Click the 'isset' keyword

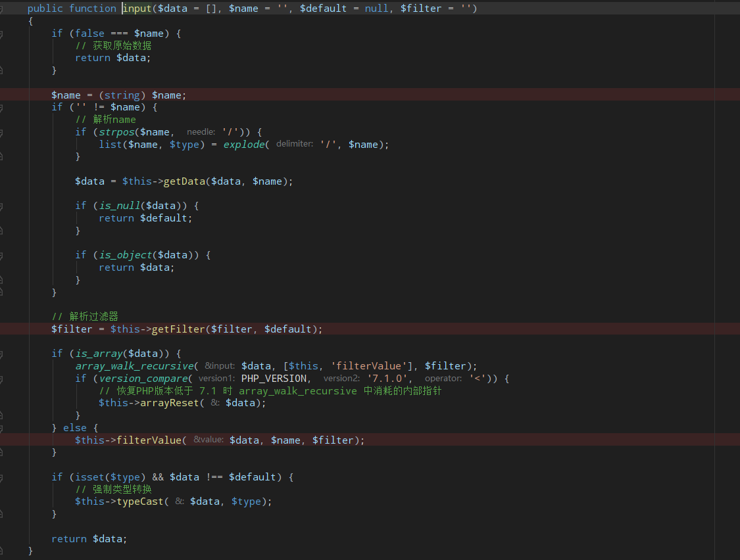pyautogui.click(x=89, y=477)
